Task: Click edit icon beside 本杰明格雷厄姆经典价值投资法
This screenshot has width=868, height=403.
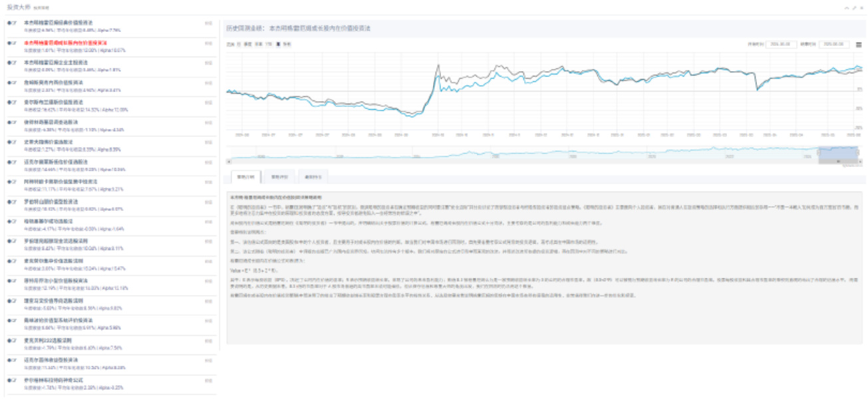Action: click(x=13, y=23)
